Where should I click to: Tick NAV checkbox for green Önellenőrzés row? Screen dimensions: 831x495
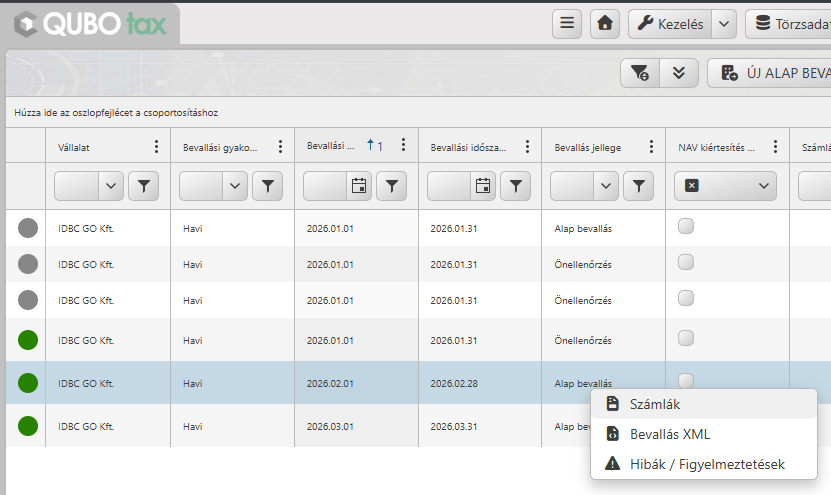coord(686,338)
